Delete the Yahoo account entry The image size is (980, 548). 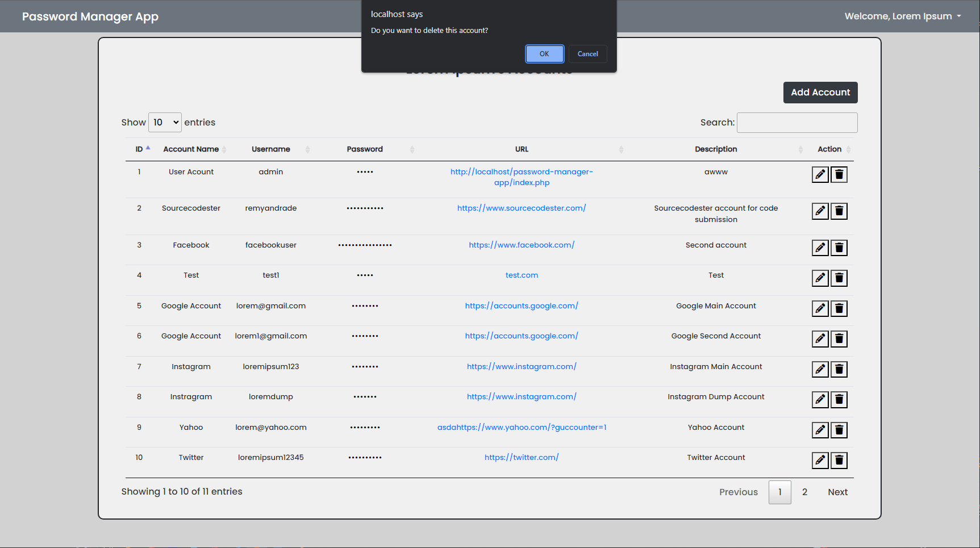pos(839,430)
